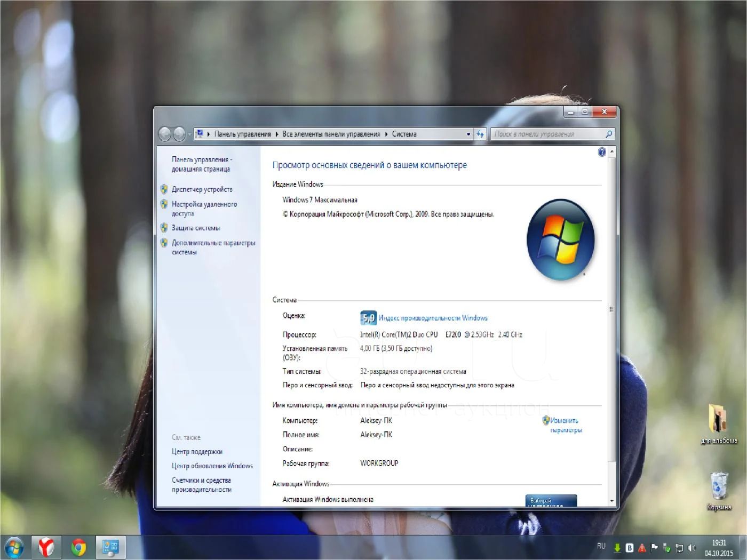Open Диспетчер устройств
The image size is (747, 560).
[x=202, y=189]
